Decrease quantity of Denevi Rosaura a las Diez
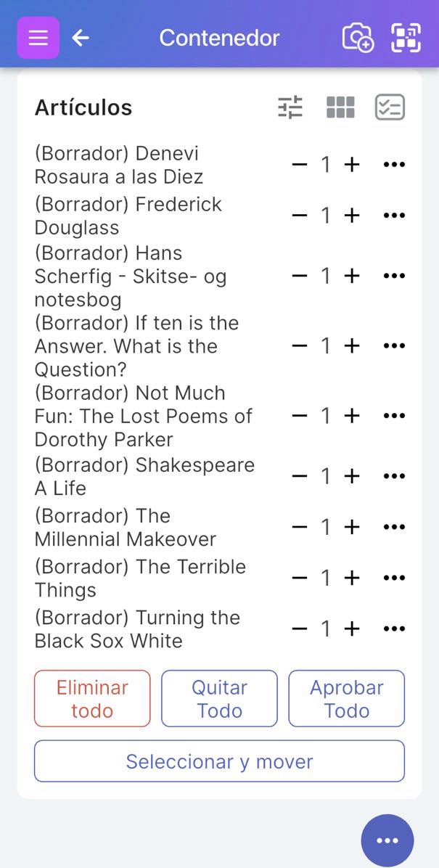Image resolution: width=439 pixels, height=868 pixels. click(299, 165)
